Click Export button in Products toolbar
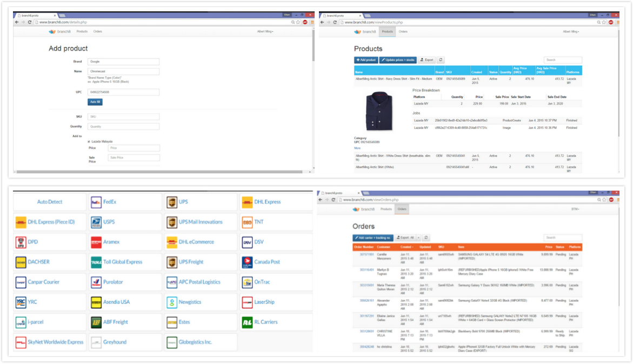 (x=427, y=60)
